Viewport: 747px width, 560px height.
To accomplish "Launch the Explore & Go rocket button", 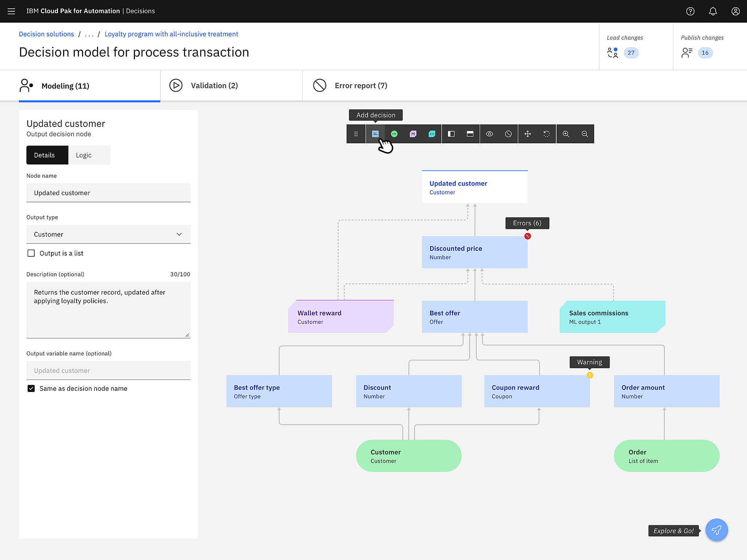I will point(716,530).
